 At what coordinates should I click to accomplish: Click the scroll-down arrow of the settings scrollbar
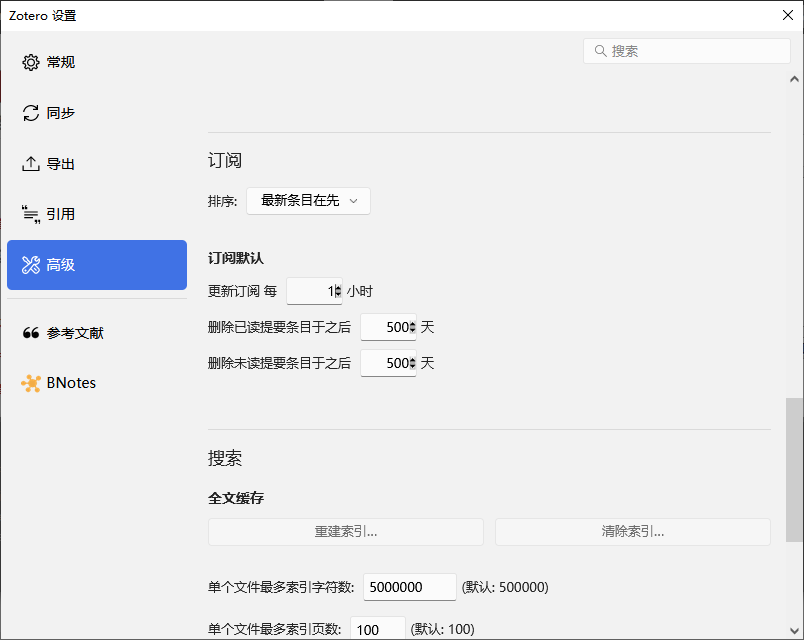(794, 630)
